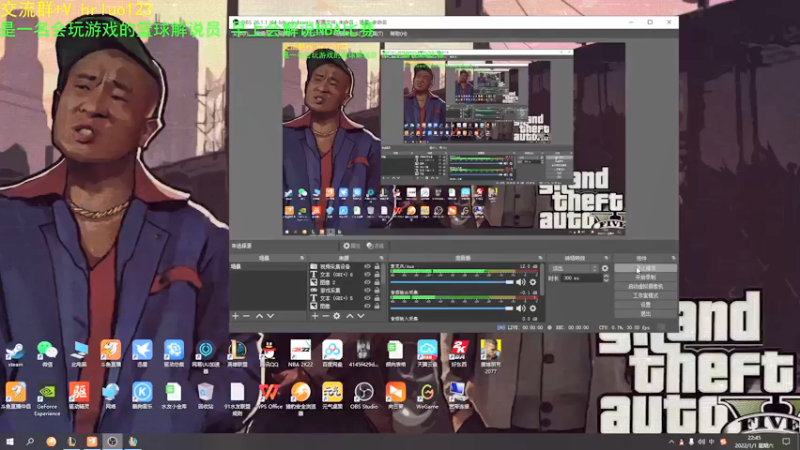
Task: Open the WeChat desktop icon
Action: [x=47, y=353]
